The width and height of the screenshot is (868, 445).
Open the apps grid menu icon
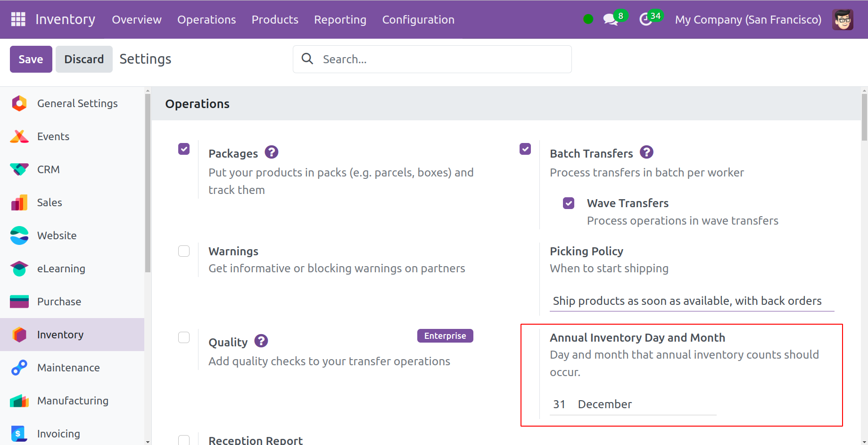point(18,19)
